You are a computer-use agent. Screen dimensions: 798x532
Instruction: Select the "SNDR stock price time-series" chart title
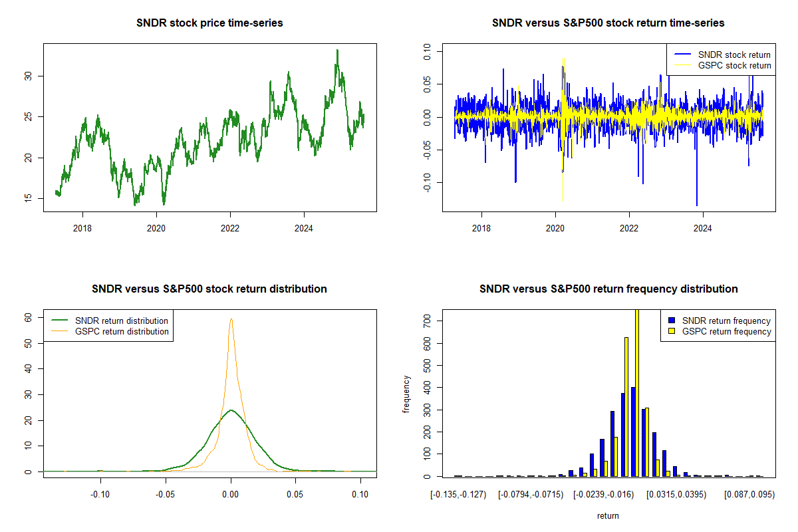209,23
